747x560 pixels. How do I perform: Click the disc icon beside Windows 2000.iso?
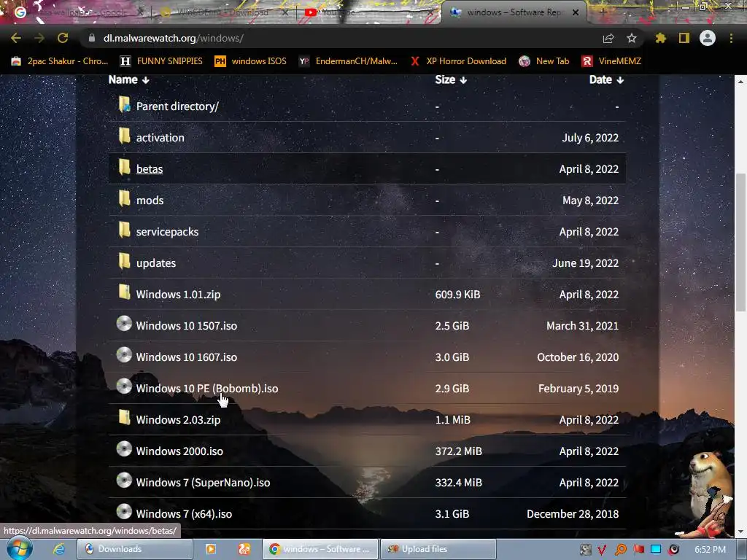(124, 449)
